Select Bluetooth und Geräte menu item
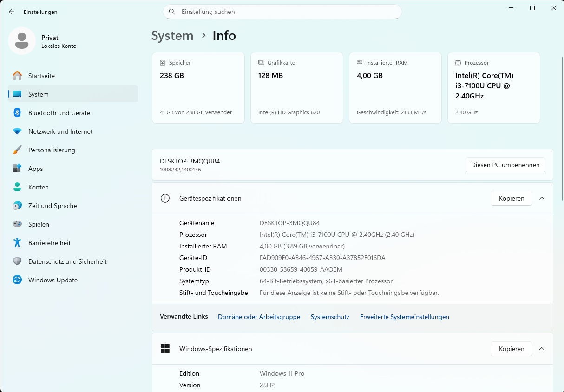Image resolution: width=564 pixels, height=392 pixels. pyautogui.click(x=73, y=112)
